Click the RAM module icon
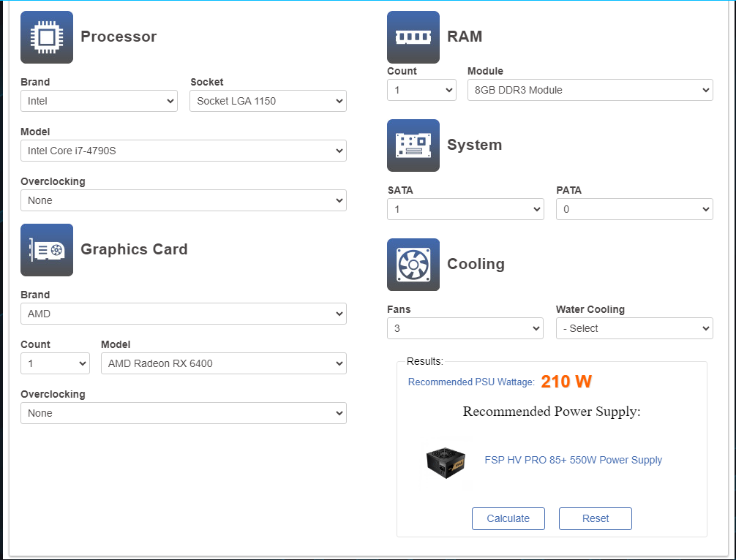Image resolution: width=736 pixels, height=560 pixels. [413, 37]
